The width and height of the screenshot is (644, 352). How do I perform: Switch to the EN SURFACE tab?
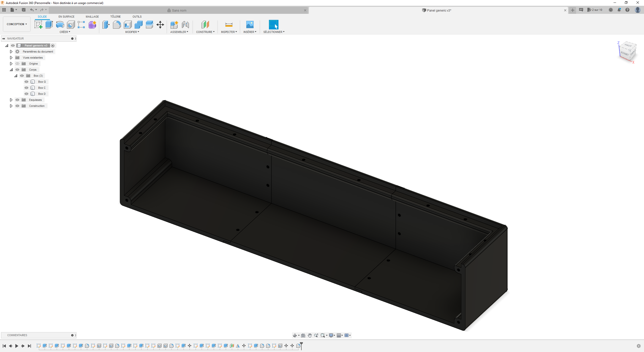point(66,17)
